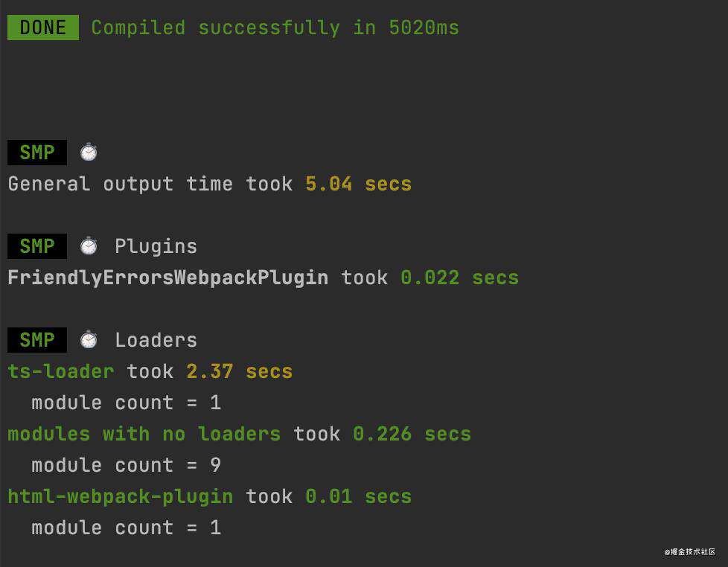The image size is (728, 567).
Task: Click the stopwatch icon above General output time
Action: click(89, 153)
